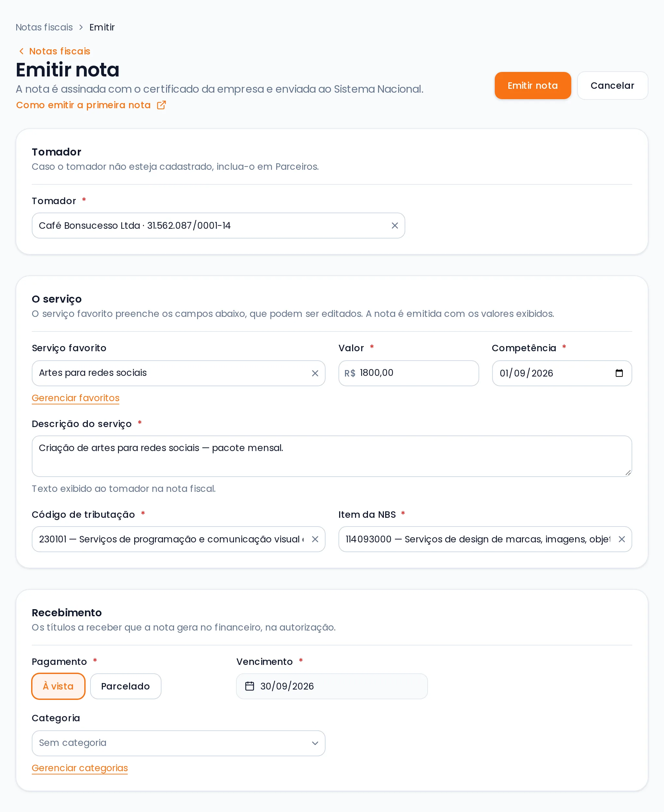Select À vista payment option
This screenshot has width=664, height=812.
pyautogui.click(x=58, y=686)
